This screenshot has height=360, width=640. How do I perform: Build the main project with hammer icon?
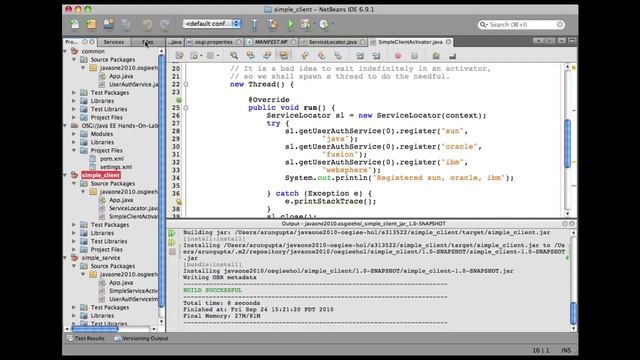click(x=254, y=24)
